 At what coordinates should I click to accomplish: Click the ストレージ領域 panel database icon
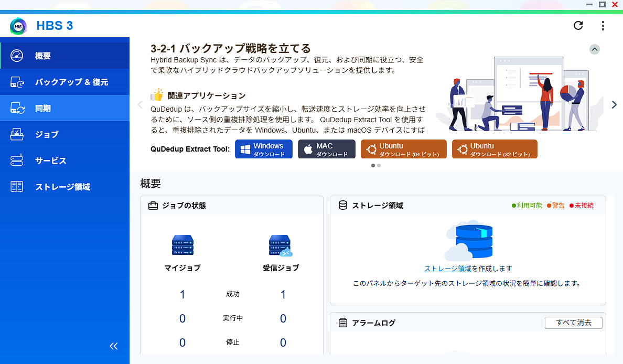point(343,206)
